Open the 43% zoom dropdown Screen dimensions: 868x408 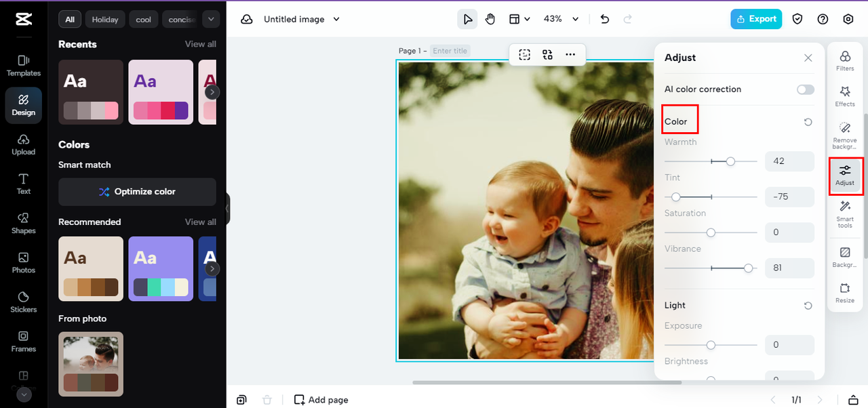pos(561,19)
